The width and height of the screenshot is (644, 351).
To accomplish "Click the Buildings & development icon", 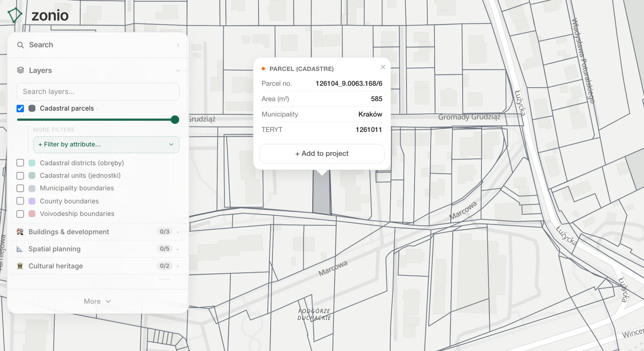I will click(20, 232).
